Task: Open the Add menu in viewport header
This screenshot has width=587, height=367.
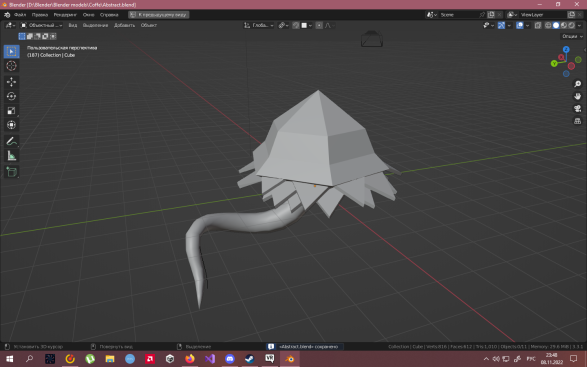Action: (x=124, y=25)
